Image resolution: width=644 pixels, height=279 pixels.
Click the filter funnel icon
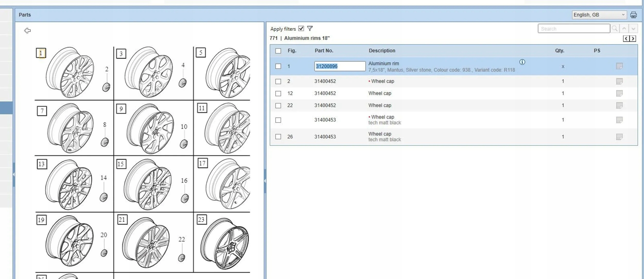click(310, 29)
